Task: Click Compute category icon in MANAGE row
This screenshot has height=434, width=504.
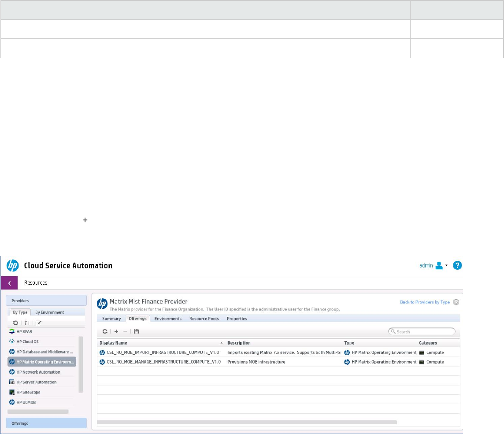Action: point(422,362)
